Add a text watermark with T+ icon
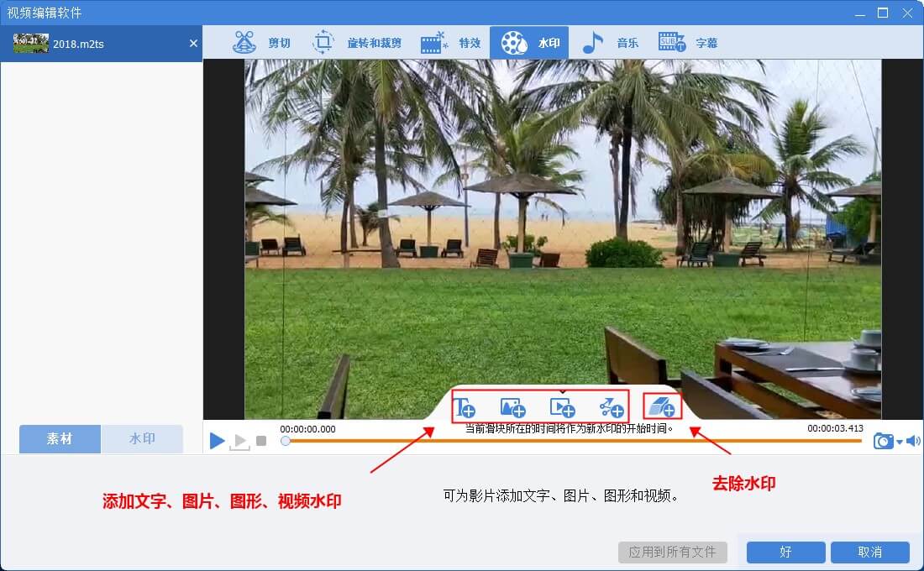This screenshot has height=571, width=924. [x=465, y=407]
